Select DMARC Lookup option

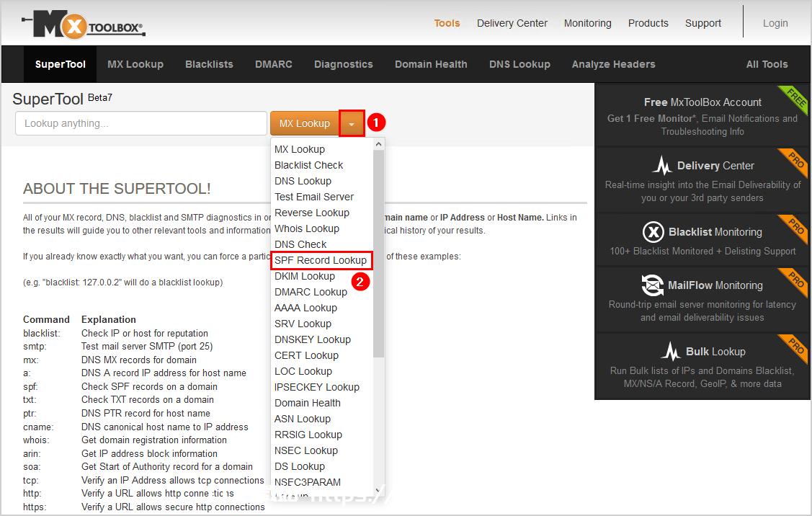click(x=311, y=292)
